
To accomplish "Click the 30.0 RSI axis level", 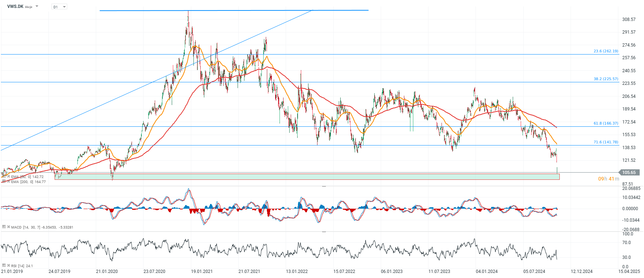I will pyautogui.click(x=626, y=257).
